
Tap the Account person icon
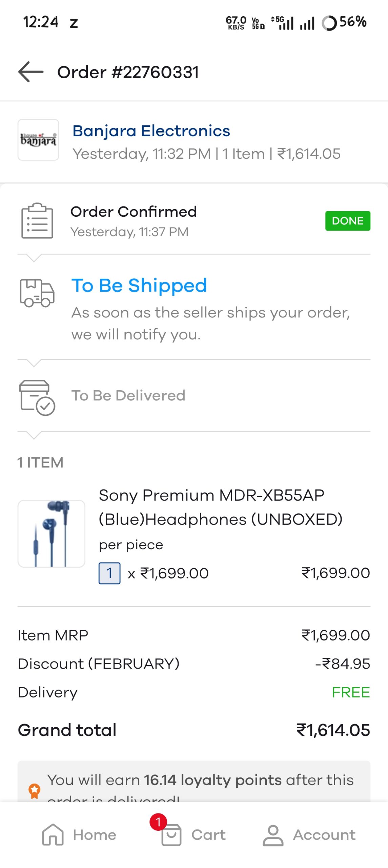tap(273, 835)
